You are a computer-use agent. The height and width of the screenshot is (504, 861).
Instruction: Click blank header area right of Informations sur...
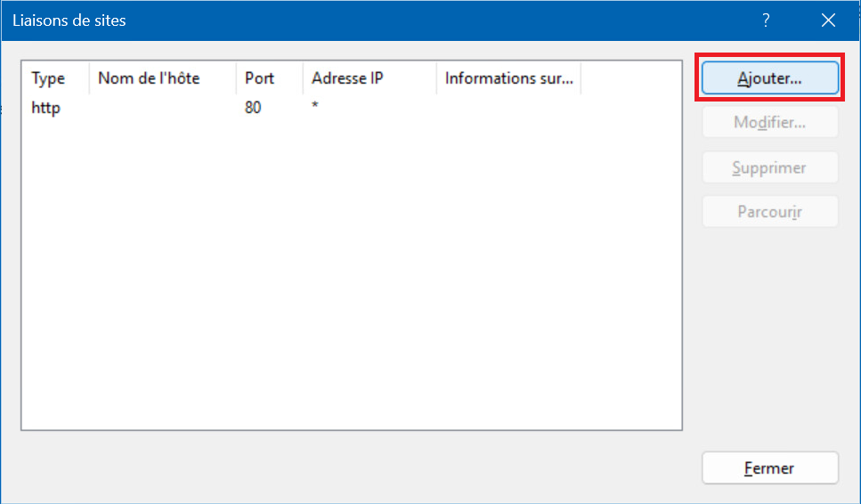(630, 78)
